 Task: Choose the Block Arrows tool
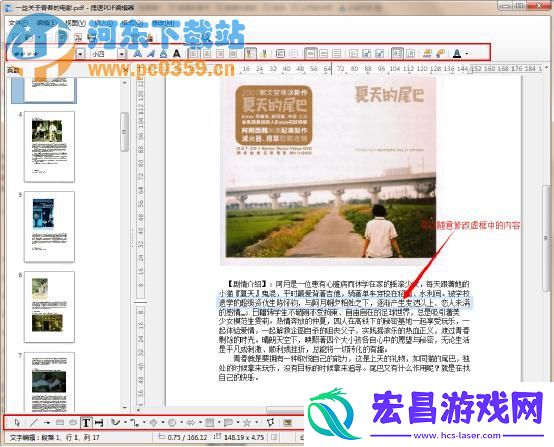[191, 422]
